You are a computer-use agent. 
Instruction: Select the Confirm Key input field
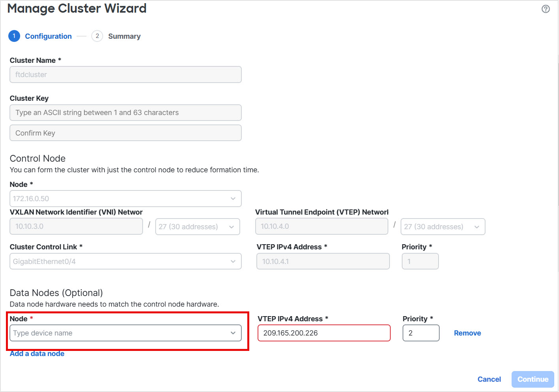tap(125, 133)
